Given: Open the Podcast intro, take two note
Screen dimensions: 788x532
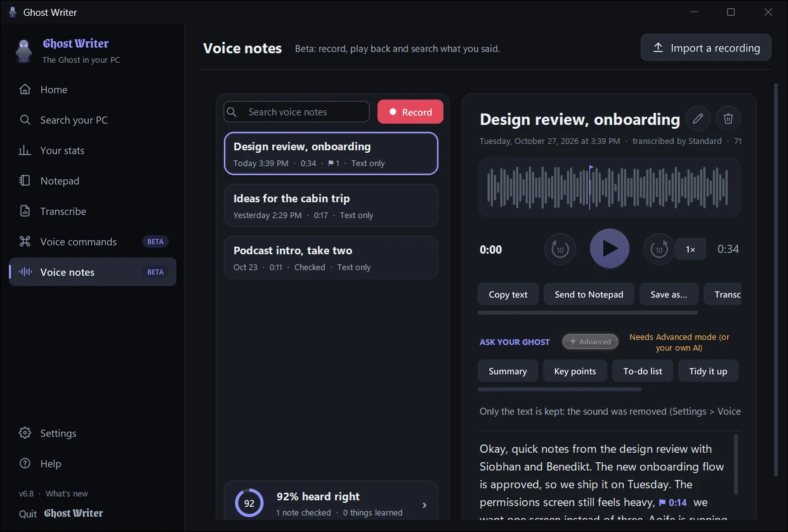Looking at the screenshot, I should [331, 257].
